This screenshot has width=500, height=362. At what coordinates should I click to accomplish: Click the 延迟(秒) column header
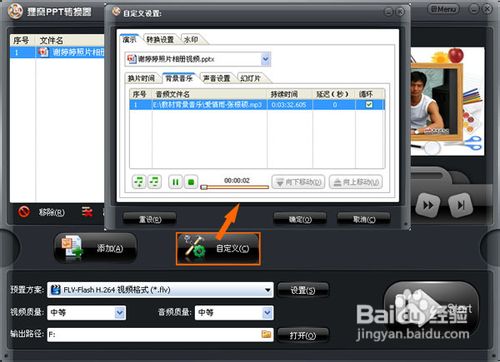pos(334,94)
